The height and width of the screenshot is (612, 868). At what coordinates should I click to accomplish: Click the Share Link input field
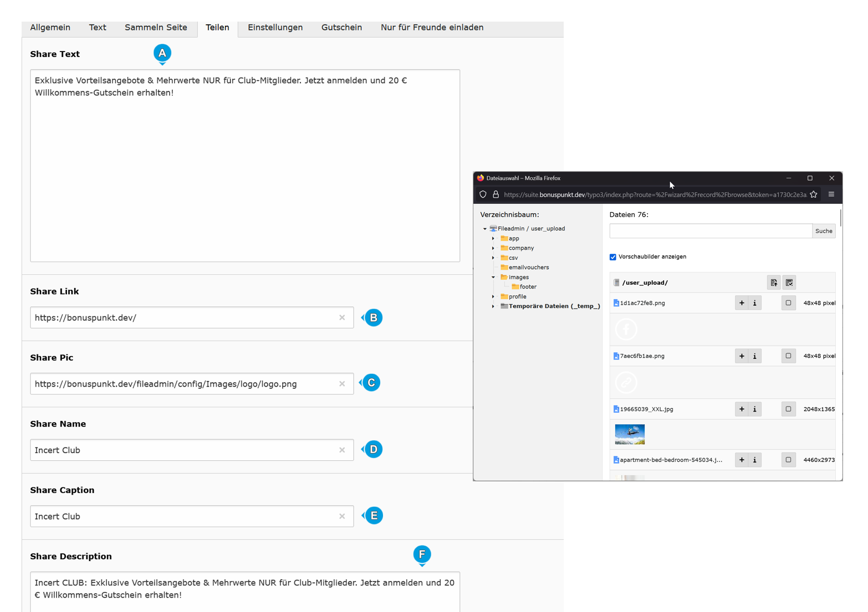point(192,317)
